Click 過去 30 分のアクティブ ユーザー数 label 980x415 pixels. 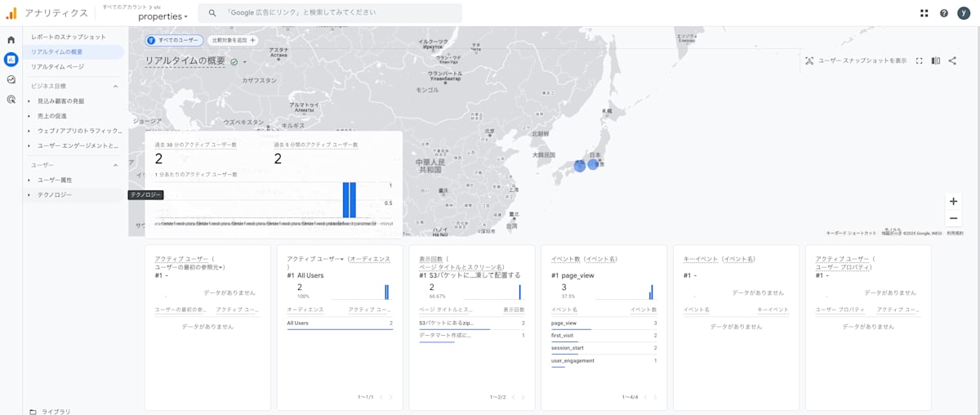[x=195, y=145]
